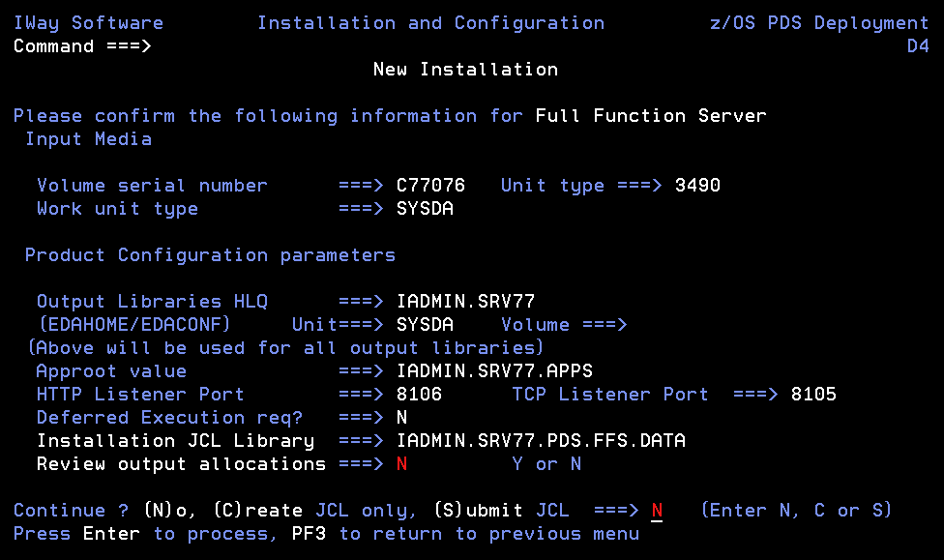Select Approot value IADMIN.SRV77.APPS
Image resolution: width=944 pixels, height=560 pixels.
pyautogui.click(x=494, y=371)
